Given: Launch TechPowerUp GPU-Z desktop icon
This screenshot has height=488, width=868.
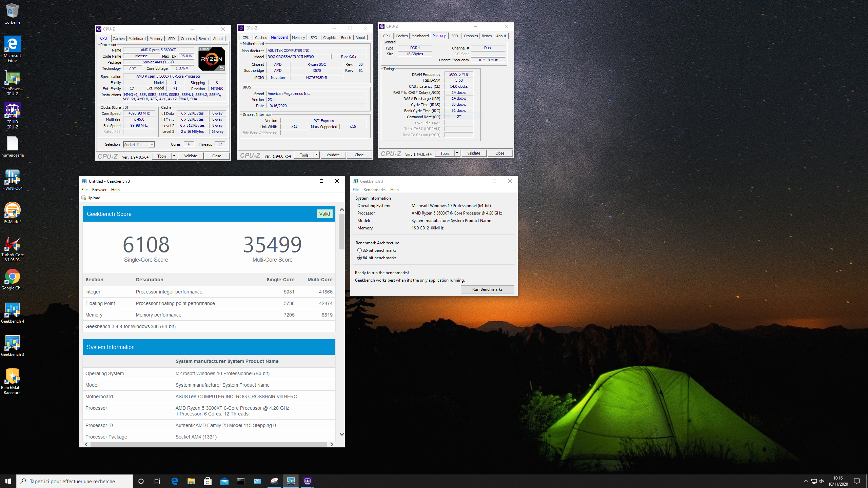Looking at the screenshot, I should (12, 82).
